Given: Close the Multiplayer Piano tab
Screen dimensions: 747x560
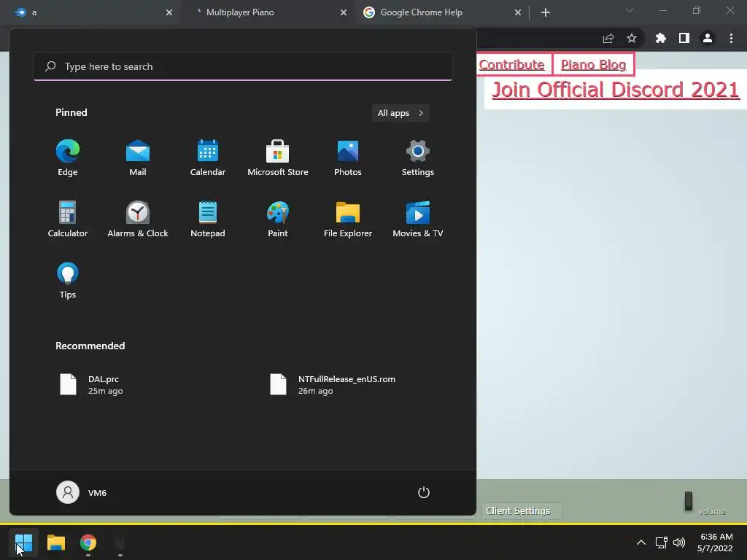Looking at the screenshot, I should click(344, 12).
